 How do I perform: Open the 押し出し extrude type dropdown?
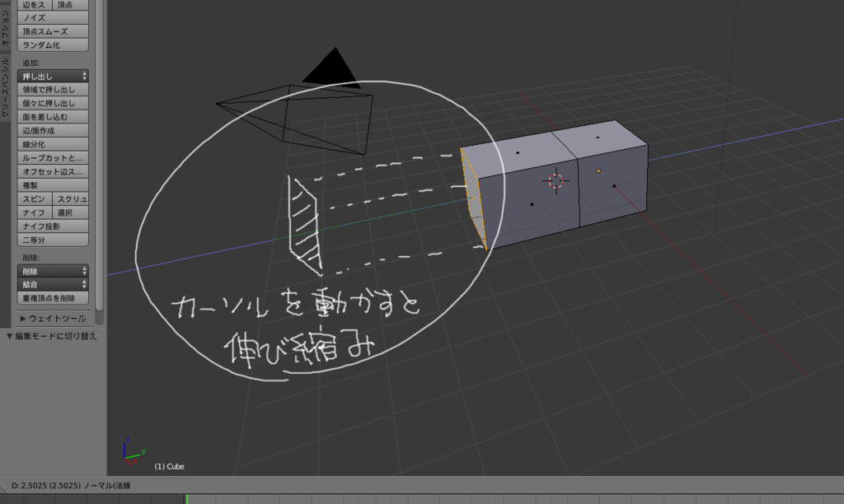click(51, 75)
